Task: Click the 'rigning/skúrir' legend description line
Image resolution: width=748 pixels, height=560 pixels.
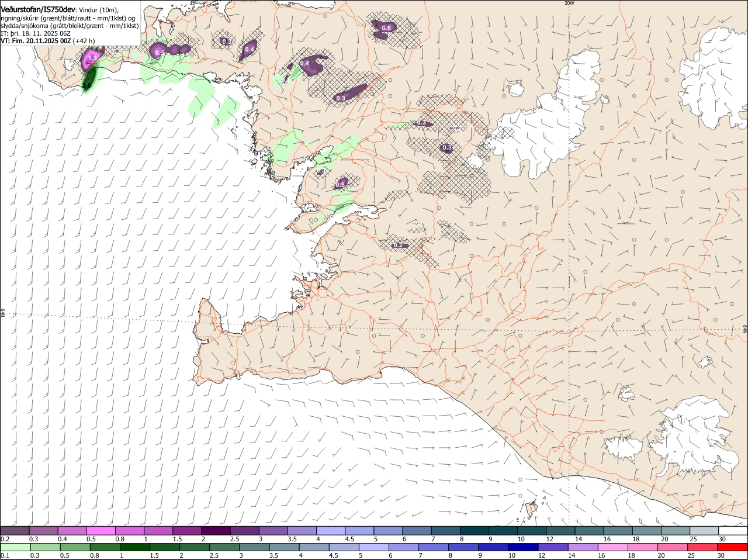Action: coord(68,18)
